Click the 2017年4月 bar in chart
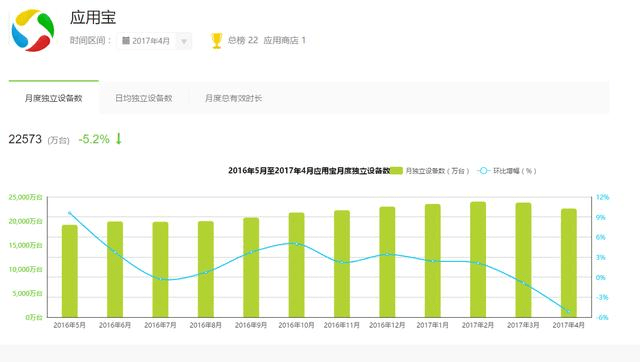This screenshot has width=640, height=362. 569,263
